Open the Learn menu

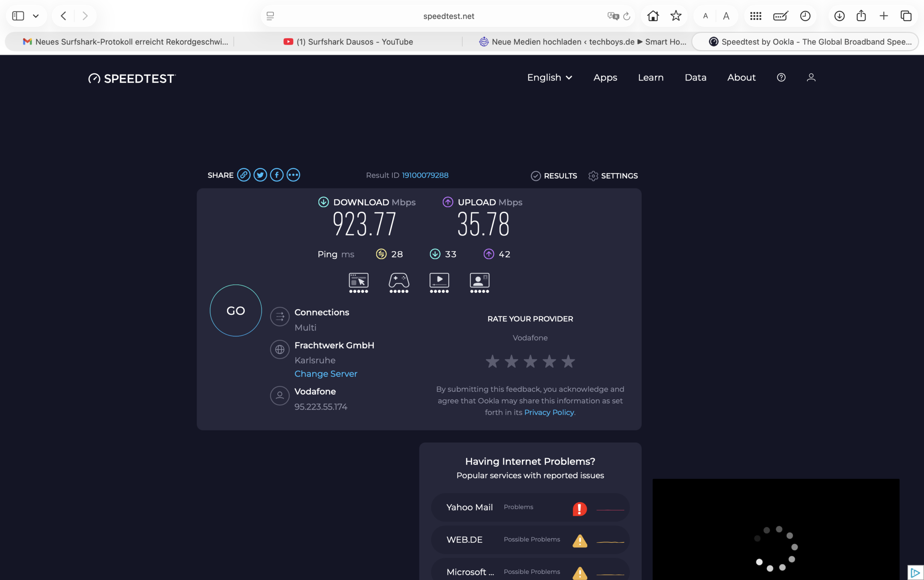pyautogui.click(x=650, y=78)
